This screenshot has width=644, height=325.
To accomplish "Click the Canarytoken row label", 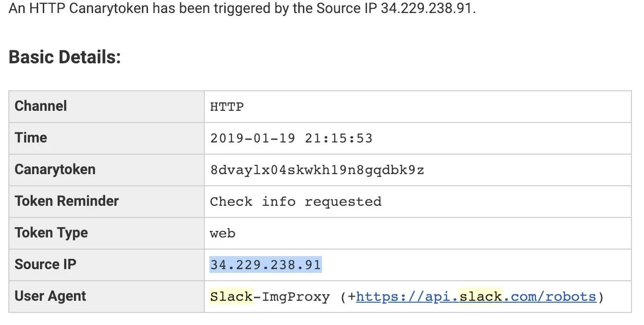I will pyautogui.click(x=55, y=169).
